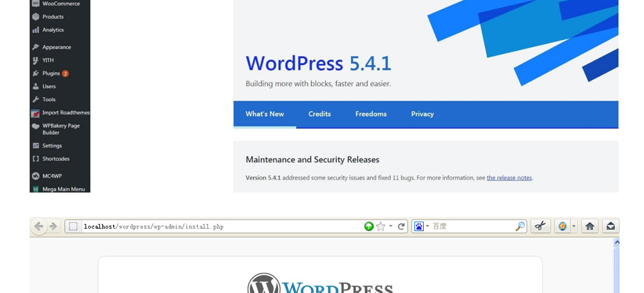Image resolution: width=644 pixels, height=293 pixels.
Task: Expand the dropdown beside the face icon
Action: pos(574,227)
